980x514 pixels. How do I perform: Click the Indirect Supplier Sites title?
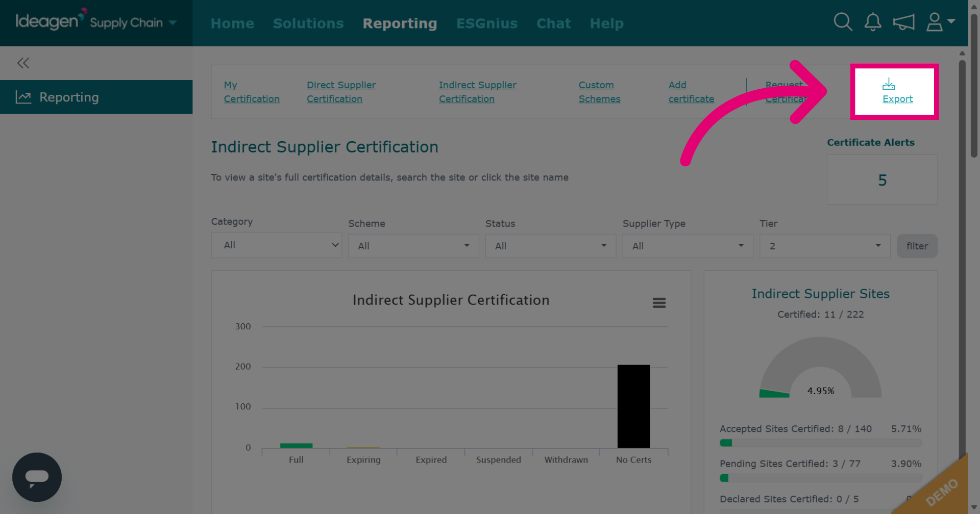coord(820,294)
